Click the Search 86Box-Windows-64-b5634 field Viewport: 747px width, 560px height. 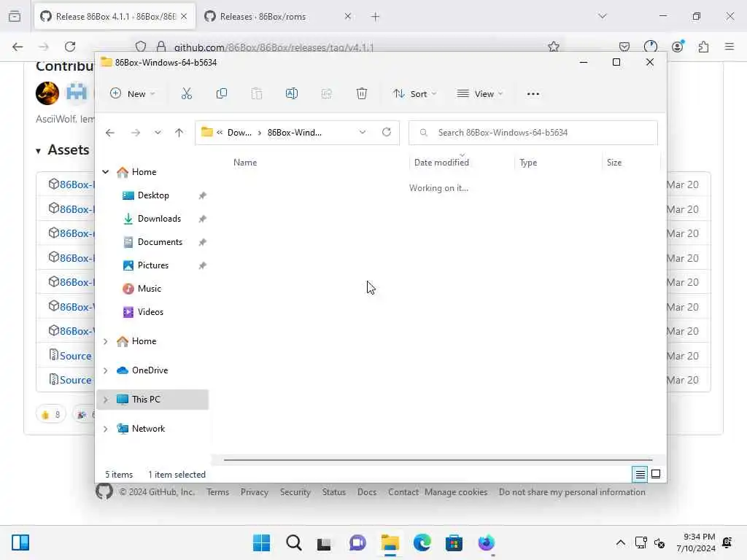(533, 133)
